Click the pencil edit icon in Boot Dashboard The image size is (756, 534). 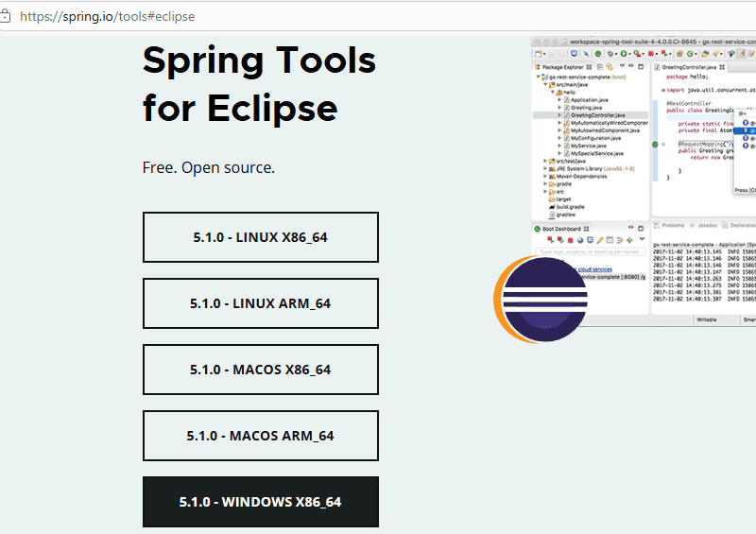click(598, 240)
